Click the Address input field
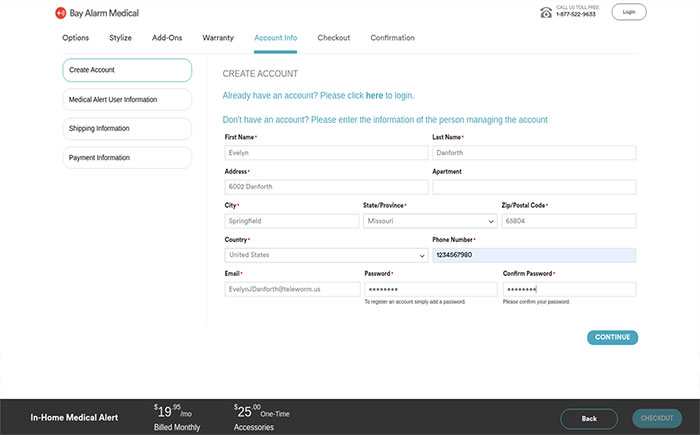700x435 pixels. pyautogui.click(x=326, y=187)
